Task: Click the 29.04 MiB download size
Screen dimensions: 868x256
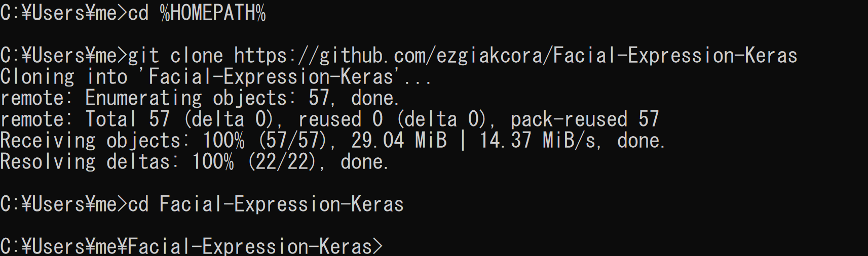Action: click(399, 141)
